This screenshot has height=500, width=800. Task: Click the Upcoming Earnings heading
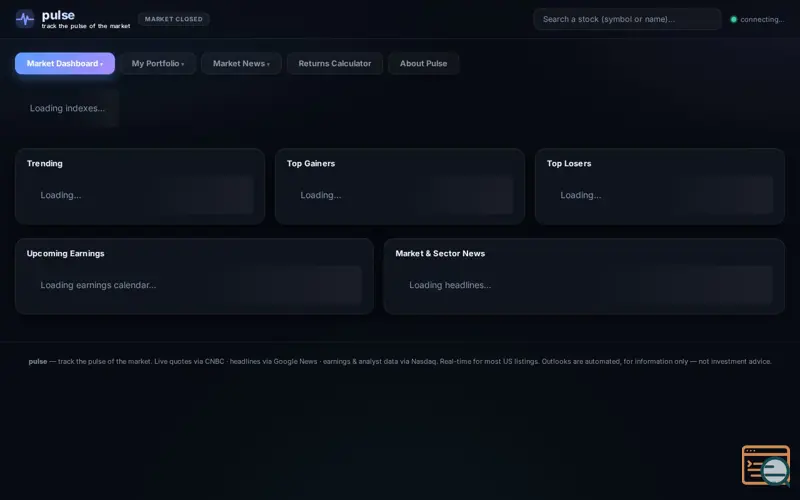(65, 254)
